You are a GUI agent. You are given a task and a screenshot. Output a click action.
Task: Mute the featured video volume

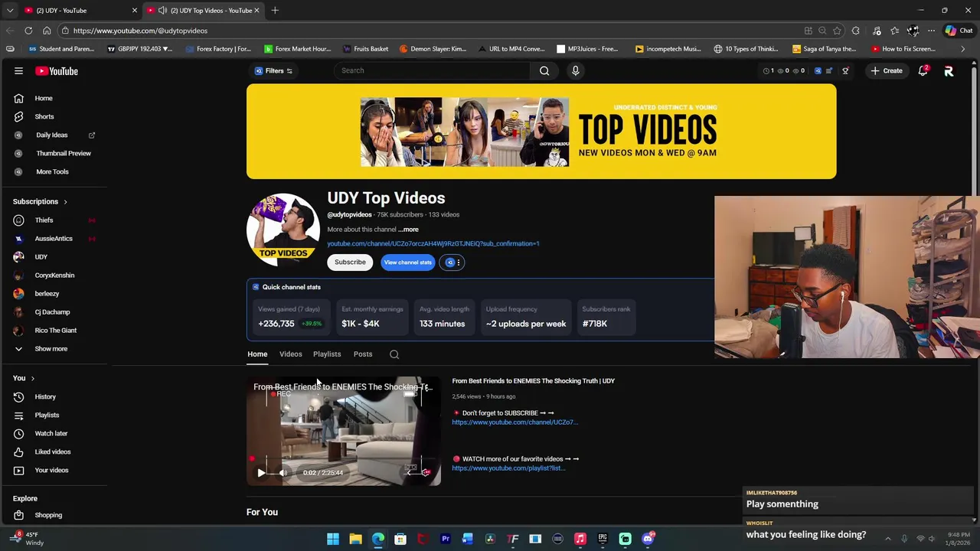point(283,473)
